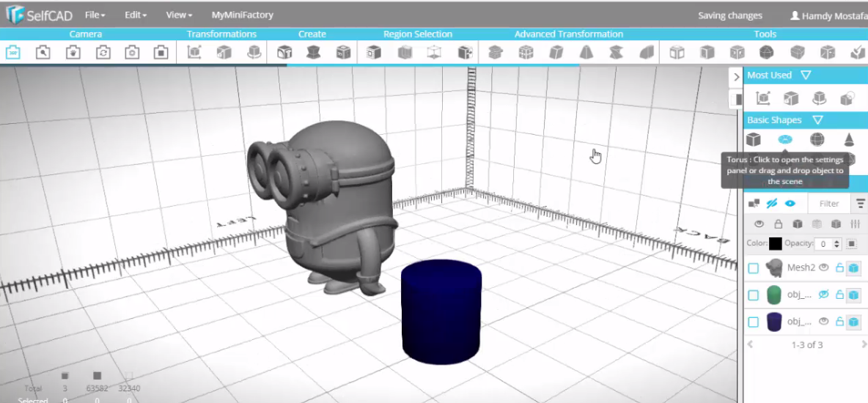868x403 pixels.
Task: Show the hidden green cylinder object
Action: (x=824, y=294)
